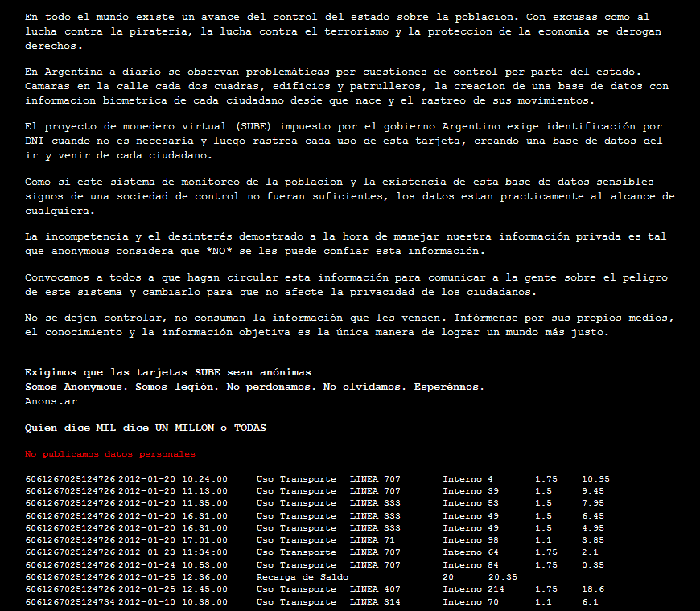The height and width of the screenshot is (611, 700).
Task: Click the word 'DNI' starting a line
Action: [x=35, y=141]
